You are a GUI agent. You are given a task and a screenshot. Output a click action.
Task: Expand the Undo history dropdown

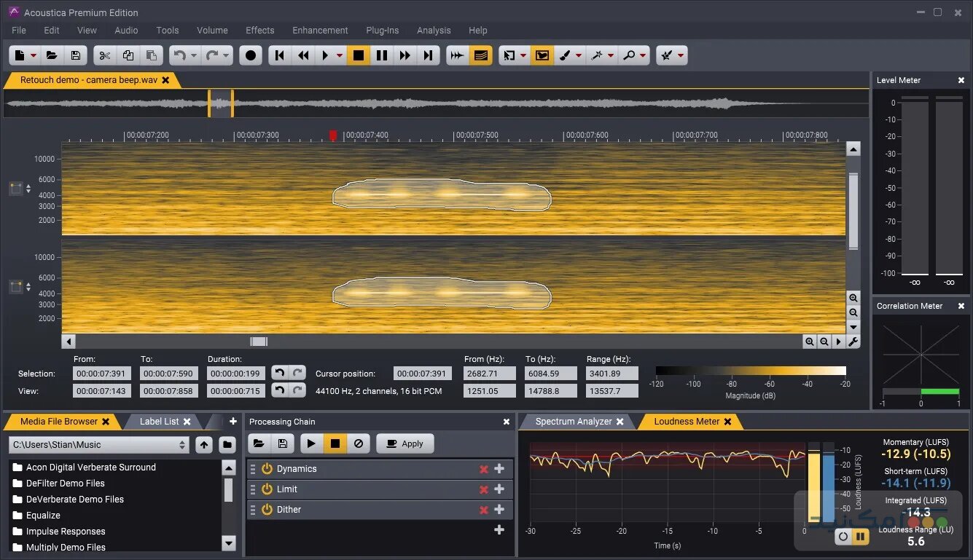click(x=193, y=55)
